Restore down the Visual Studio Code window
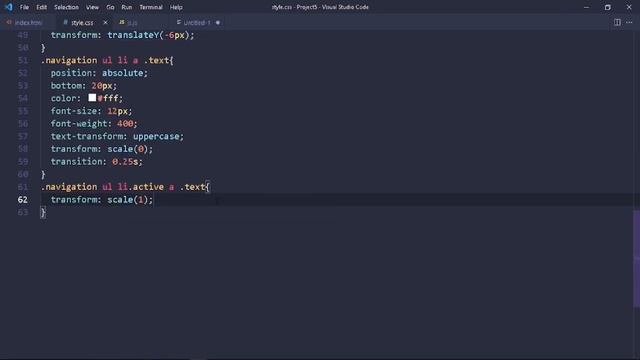This screenshot has width=640, height=360. point(607,7)
